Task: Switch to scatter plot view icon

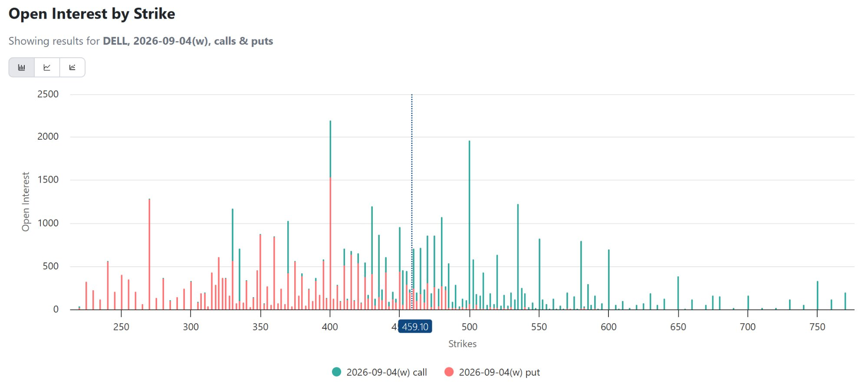Action: 72,67
